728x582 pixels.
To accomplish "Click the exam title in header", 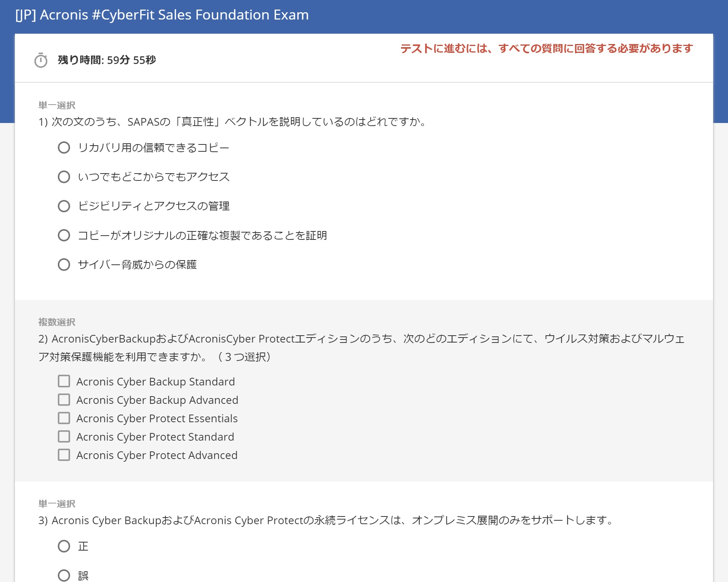I will point(162,15).
